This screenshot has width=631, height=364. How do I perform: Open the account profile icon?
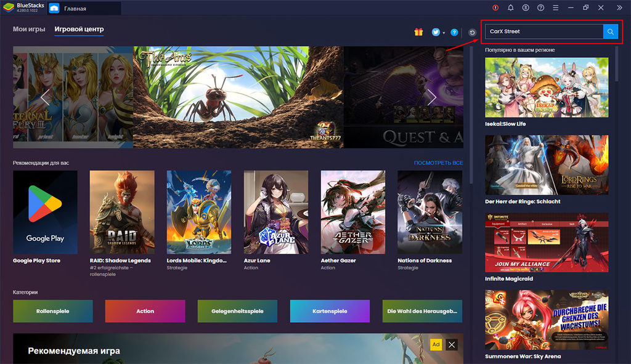[526, 7]
